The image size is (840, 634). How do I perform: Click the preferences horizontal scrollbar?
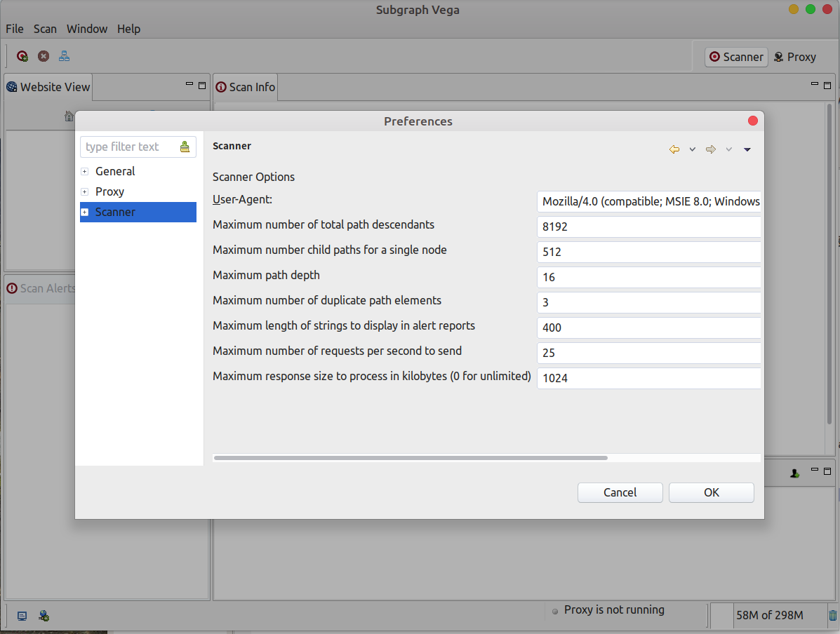click(411, 458)
